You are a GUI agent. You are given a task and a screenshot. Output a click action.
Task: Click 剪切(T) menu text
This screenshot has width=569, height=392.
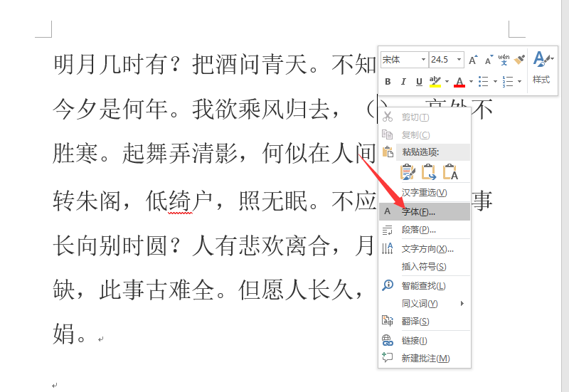[415, 117]
